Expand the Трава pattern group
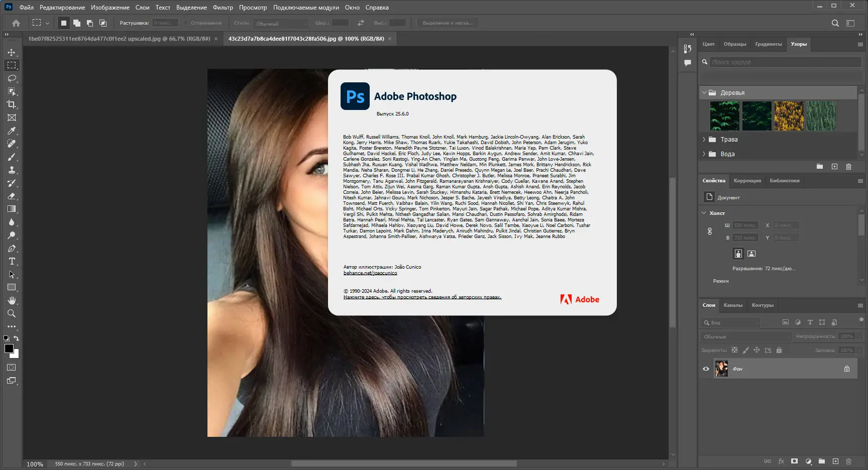The width and height of the screenshot is (868, 470). (704, 140)
